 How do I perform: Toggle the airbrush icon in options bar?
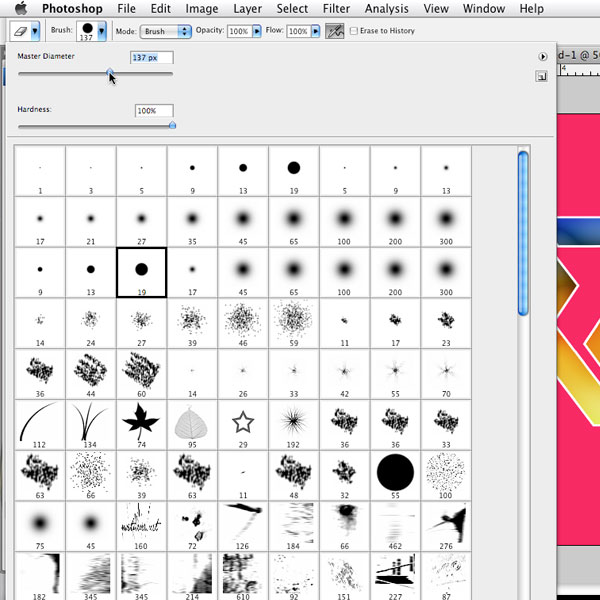coord(335,32)
